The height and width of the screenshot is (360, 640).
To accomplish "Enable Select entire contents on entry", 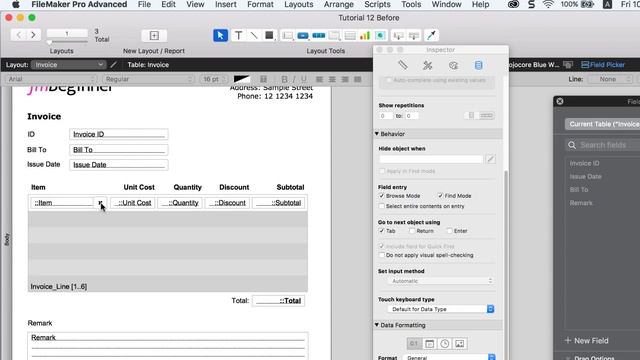I will [x=382, y=206].
